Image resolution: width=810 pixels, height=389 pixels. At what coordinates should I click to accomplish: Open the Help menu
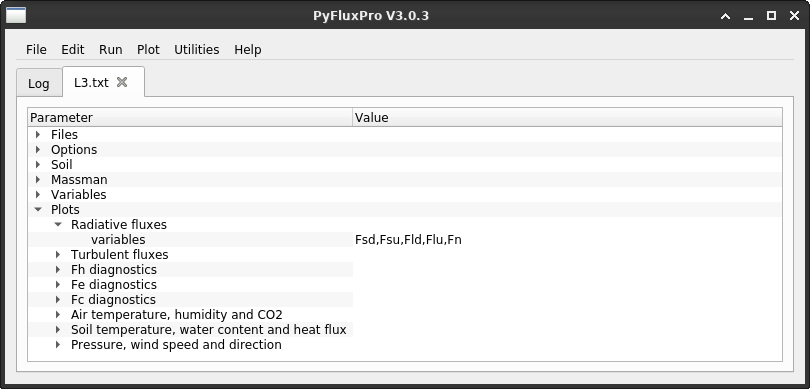(248, 50)
